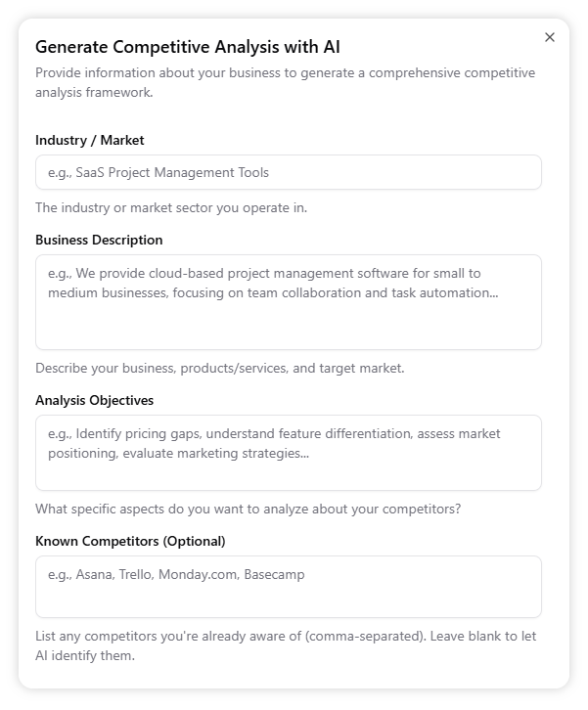Screen dimensions: 588x710
Task: Click the "Business Description" field label
Action: point(99,240)
